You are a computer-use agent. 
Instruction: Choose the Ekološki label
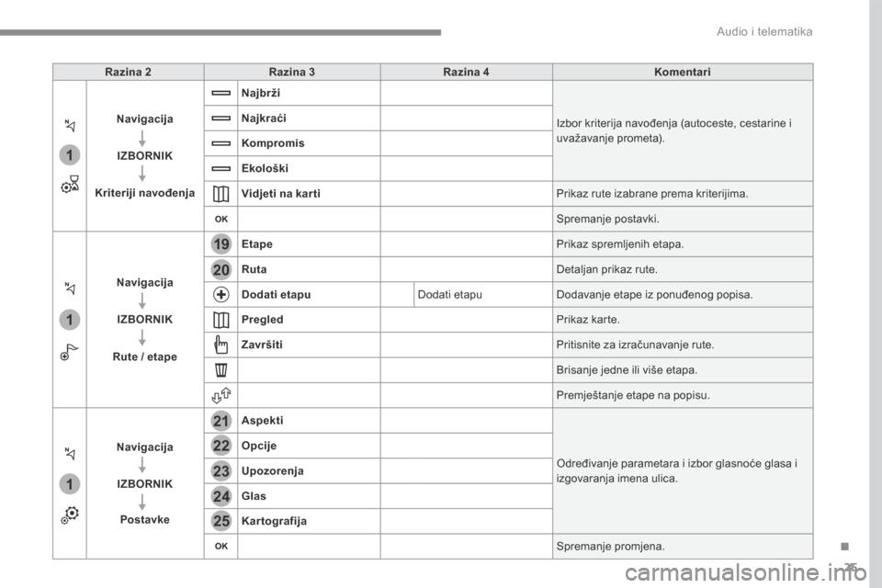(265, 168)
